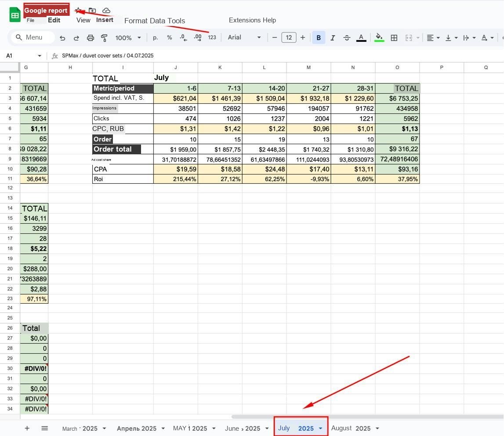This screenshot has height=436, width=504.
Task: Open the zoom 100% dropdown
Action: (128, 38)
